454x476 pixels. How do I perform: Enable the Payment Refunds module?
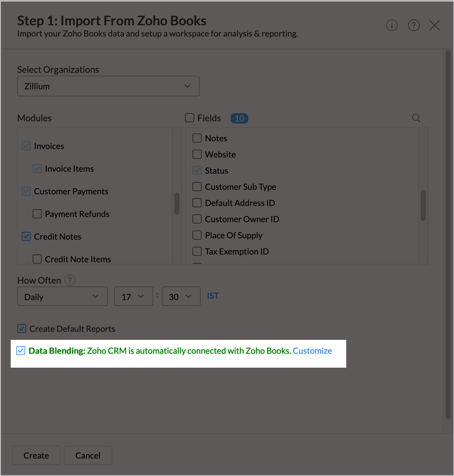(37, 214)
